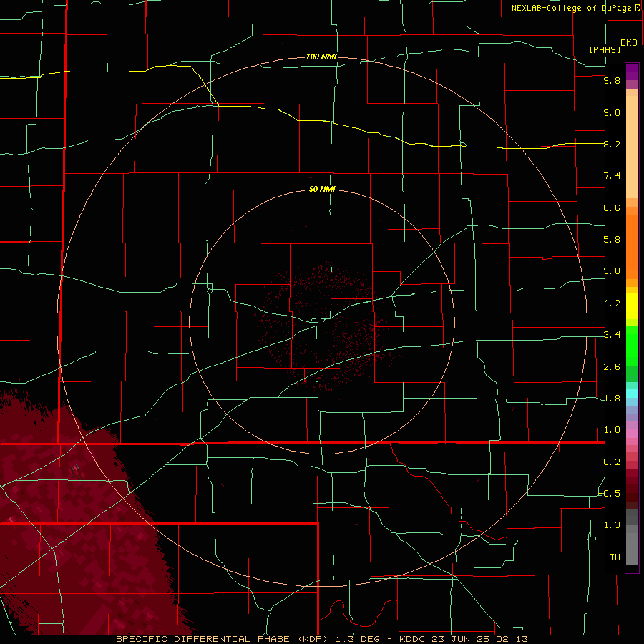644x644 pixels.
Task: Select the 4.2 legend value
Action: tap(612, 303)
